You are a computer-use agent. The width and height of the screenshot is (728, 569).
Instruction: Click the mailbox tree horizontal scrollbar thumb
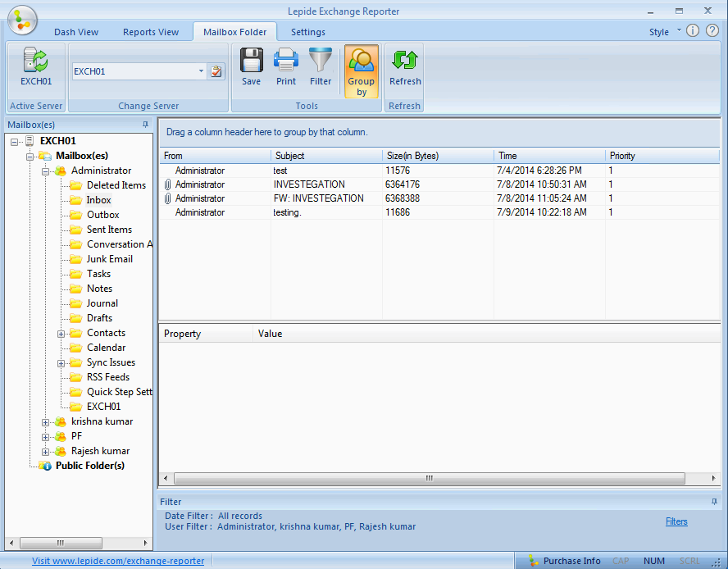[x=61, y=543]
